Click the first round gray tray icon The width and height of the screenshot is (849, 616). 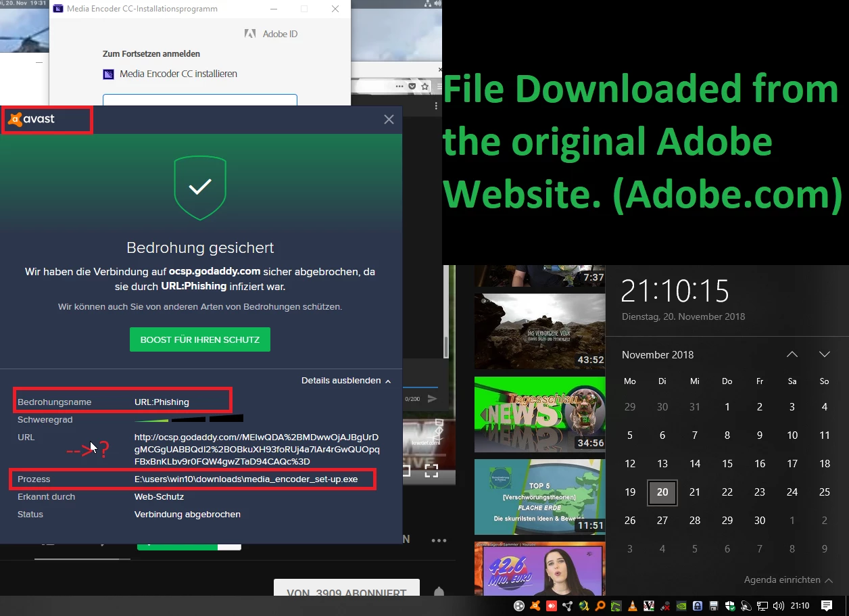click(518, 606)
